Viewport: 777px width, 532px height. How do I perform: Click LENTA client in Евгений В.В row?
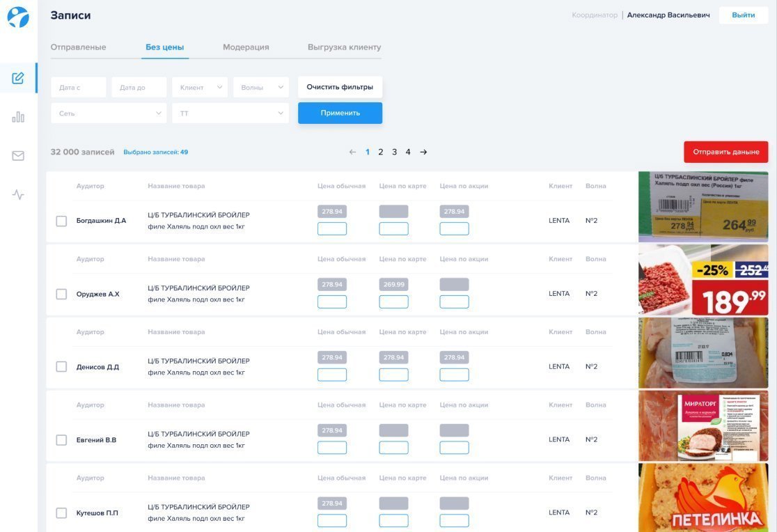pos(559,439)
